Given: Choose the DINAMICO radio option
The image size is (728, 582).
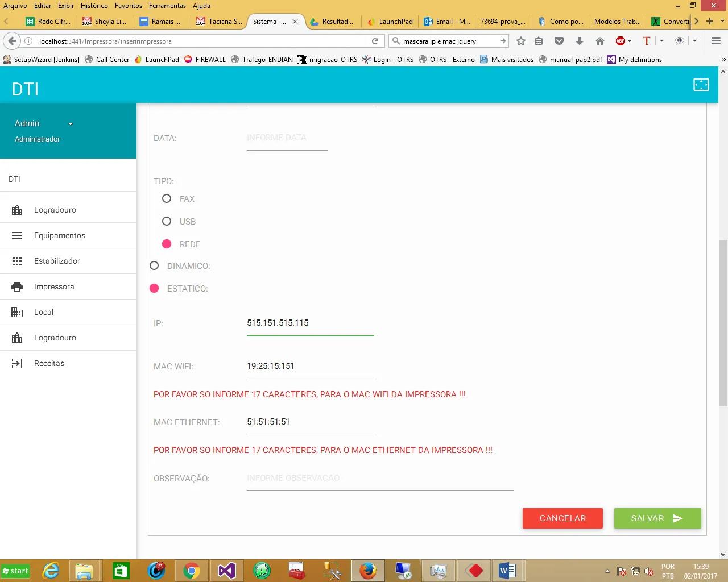Looking at the screenshot, I should 154,265.
